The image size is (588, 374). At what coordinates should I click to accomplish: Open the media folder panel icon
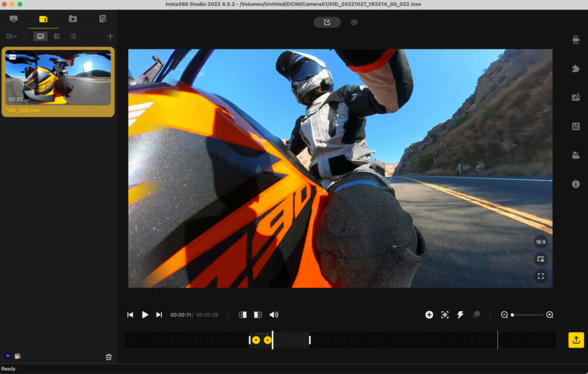pyautogui.click(x=576, y=155)
